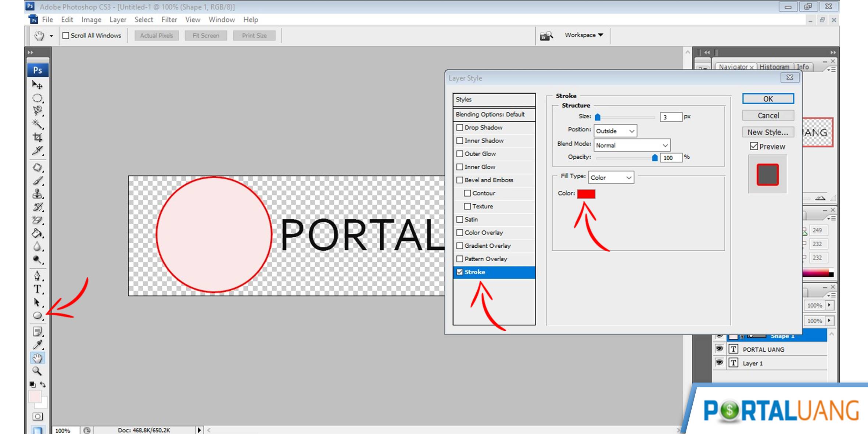Screen dimensions: 868x434
Task: Open the Layer menu item
Action: (x=117, y=19)
